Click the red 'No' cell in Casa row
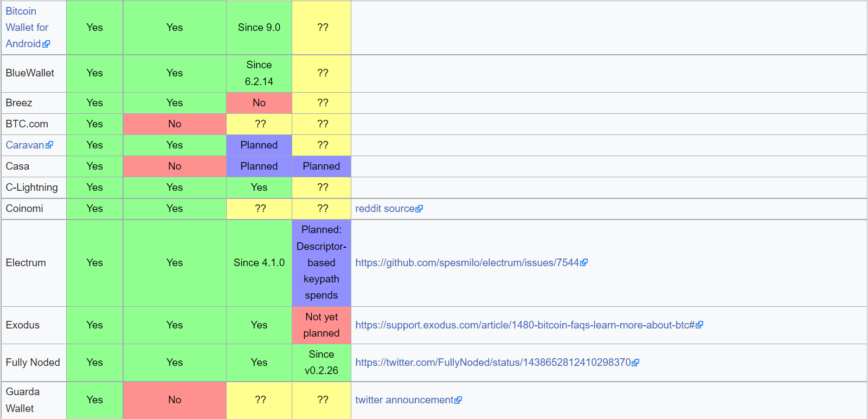This screenshot has height=419, width=868. pyautogui.click(x=175, y=166)
